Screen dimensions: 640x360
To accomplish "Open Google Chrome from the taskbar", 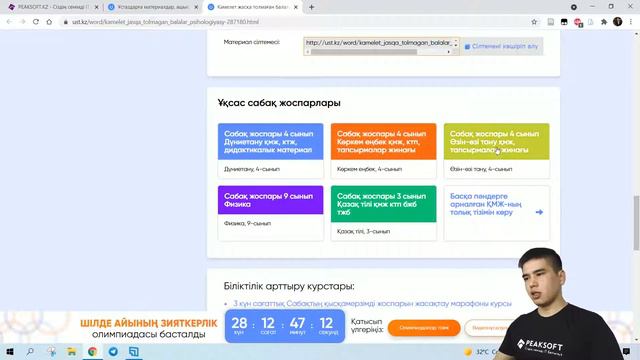I will (x=92, y=351).
